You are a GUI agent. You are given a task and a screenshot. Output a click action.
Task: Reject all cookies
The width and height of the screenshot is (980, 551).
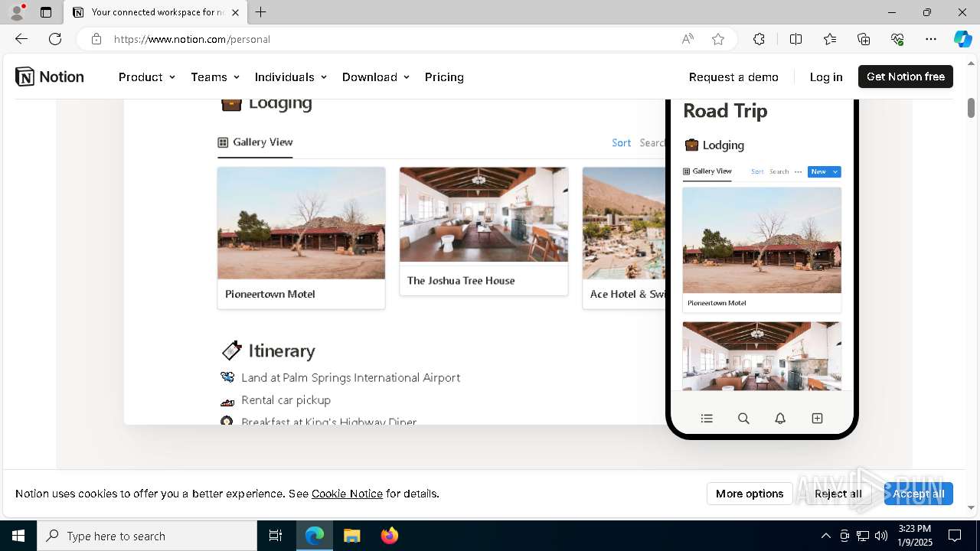838,494
